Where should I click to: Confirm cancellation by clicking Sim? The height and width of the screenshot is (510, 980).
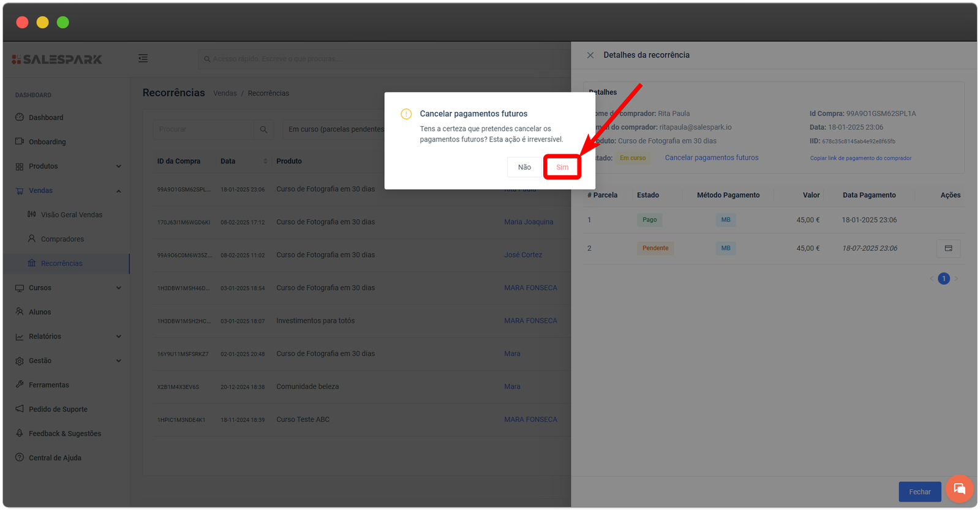click(x=562, y=167)
